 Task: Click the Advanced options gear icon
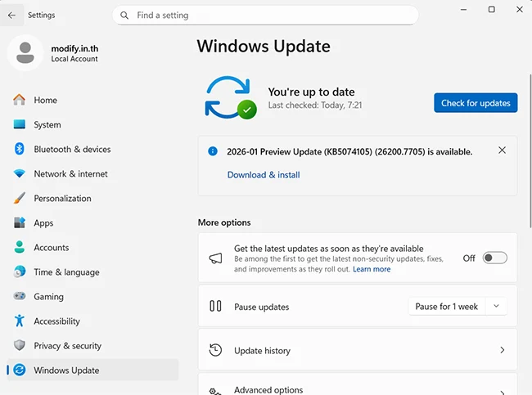click(215, 392)
